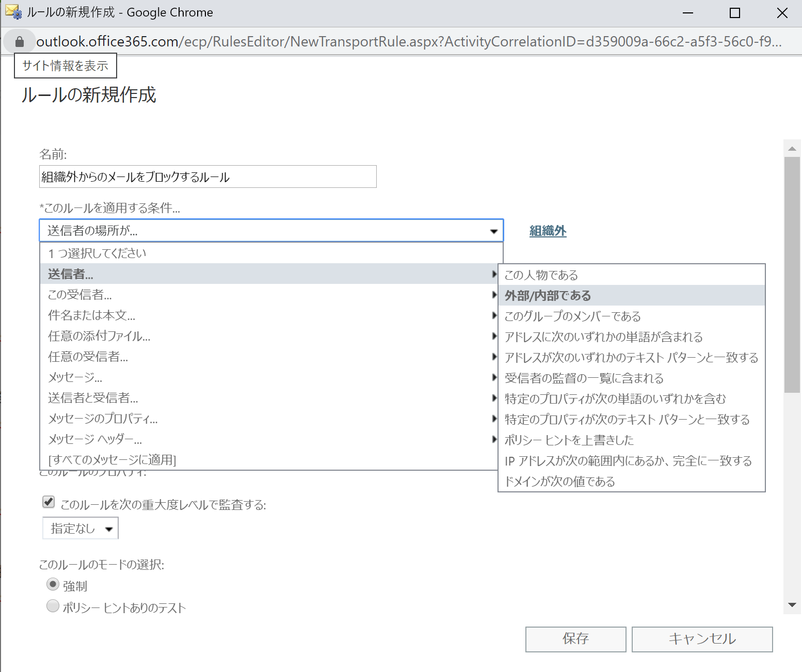Screen dimensions: 802x672
Task: Toggle audit severity level checkbox
Action: (49, 502)
